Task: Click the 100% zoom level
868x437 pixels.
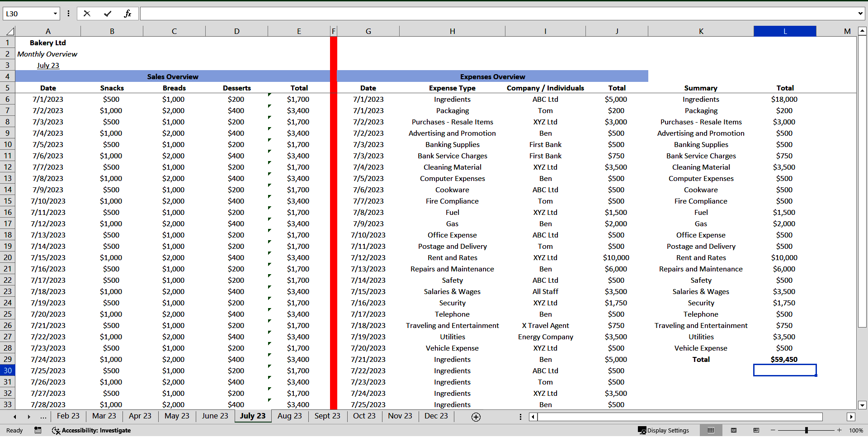Action: tap(856, 430)
